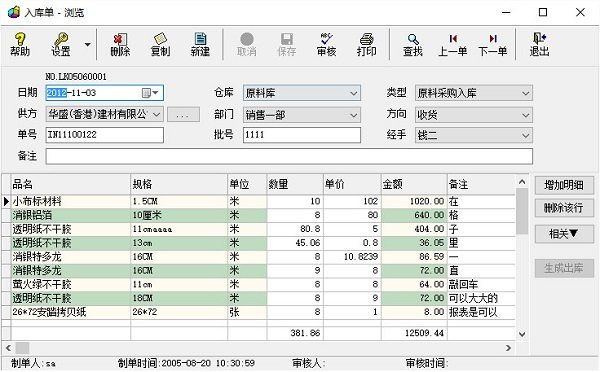Open the 帮助 help icon
This screenshot has height=372, width=600.
20,44
